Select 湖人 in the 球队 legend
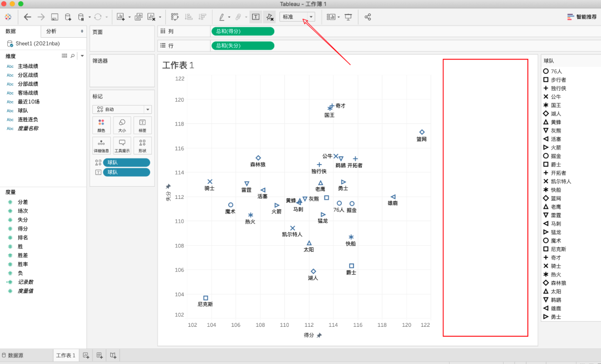601x364 pixels. click(552, 114)
